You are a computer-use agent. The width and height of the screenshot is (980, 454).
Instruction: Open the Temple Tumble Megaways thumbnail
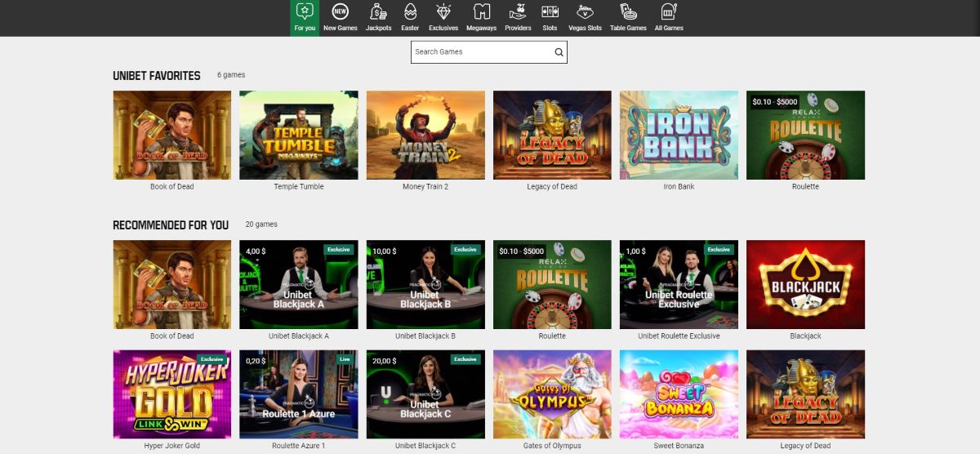pyautogui.click(x=299, y=135)
